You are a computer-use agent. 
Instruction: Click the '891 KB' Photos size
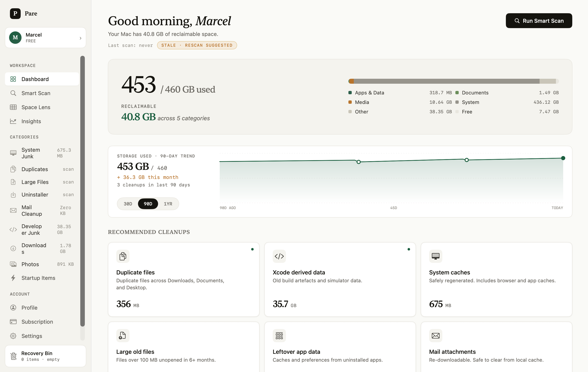coord(65,264)
